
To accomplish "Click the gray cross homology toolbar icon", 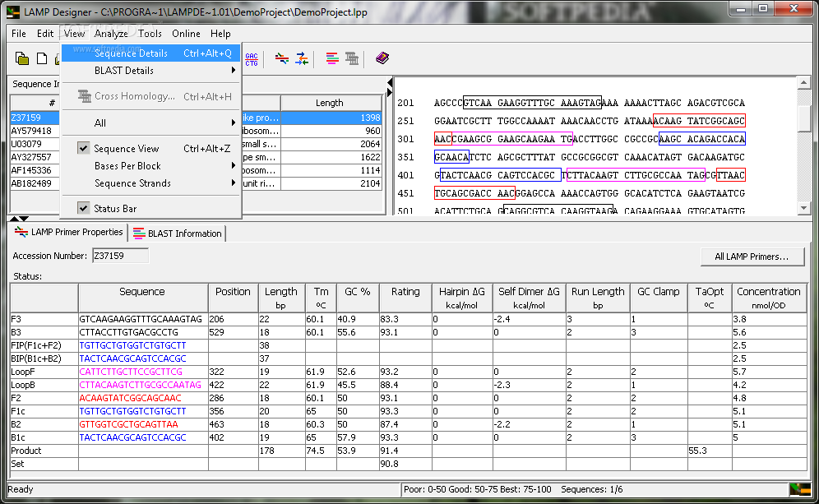I will pyautogui.click(x=352, y=58).
